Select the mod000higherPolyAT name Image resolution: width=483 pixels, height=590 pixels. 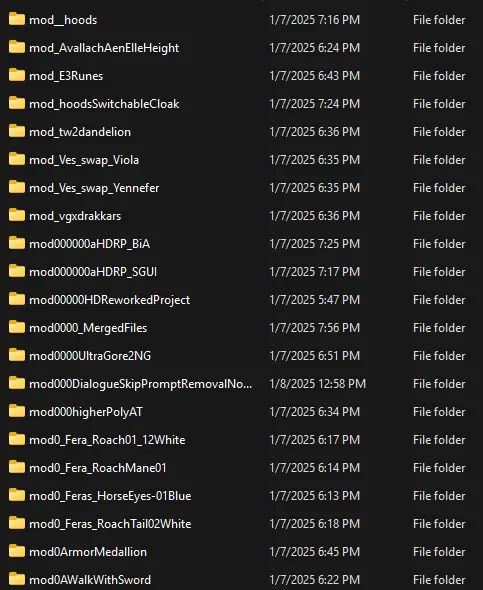pyautogui.click(x=86, y=412)
